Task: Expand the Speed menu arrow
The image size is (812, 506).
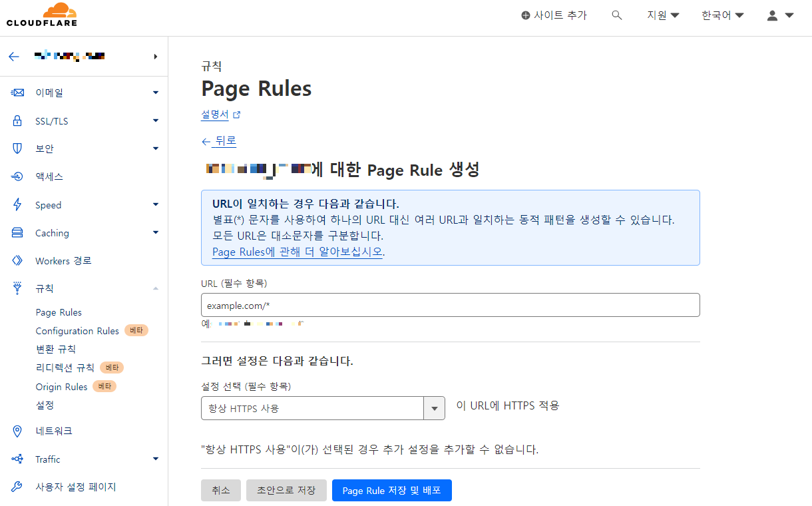Action: [x=156, y=205]
